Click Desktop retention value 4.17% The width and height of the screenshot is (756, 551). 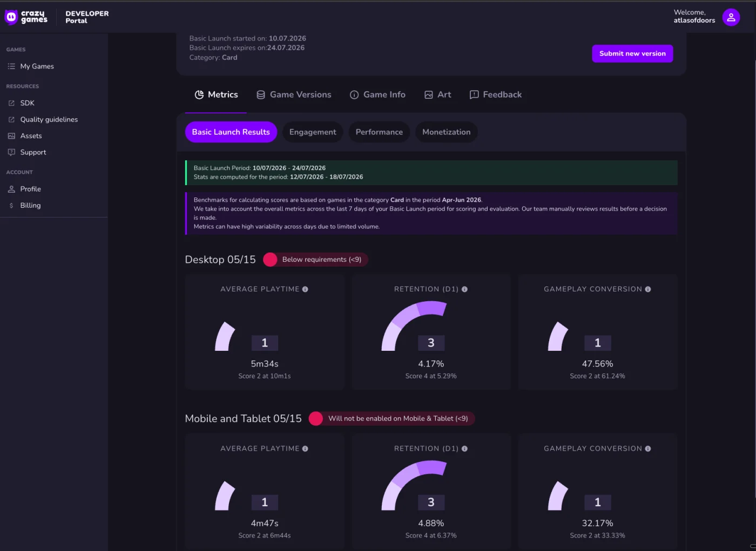coord(431,364)
